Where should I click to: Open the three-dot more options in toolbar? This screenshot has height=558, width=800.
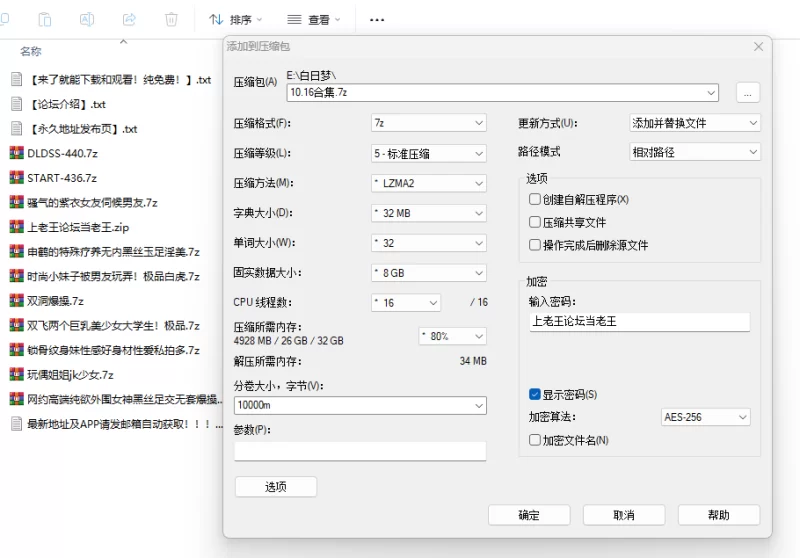(x=377, y=19)
